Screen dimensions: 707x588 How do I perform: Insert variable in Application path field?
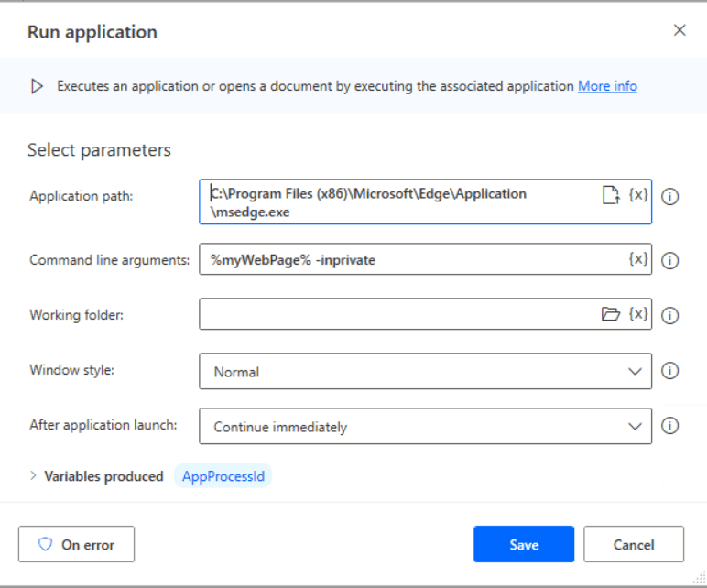coord(638,195)
